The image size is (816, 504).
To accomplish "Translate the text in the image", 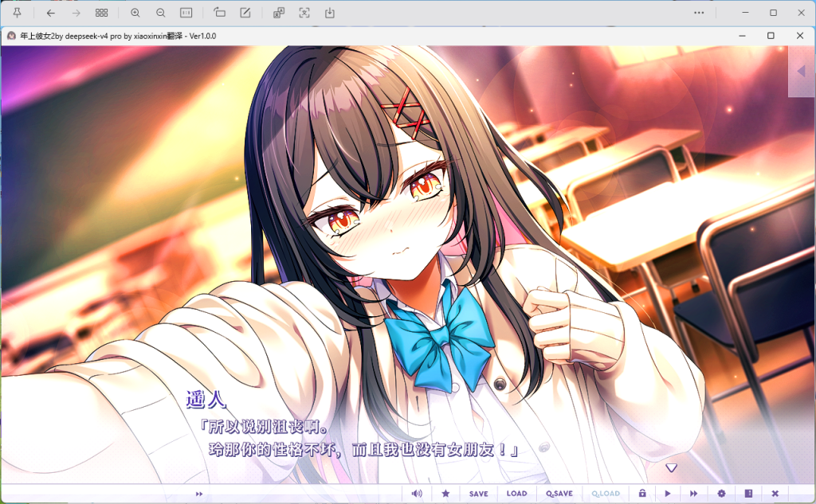I will [x=279, y=13].
